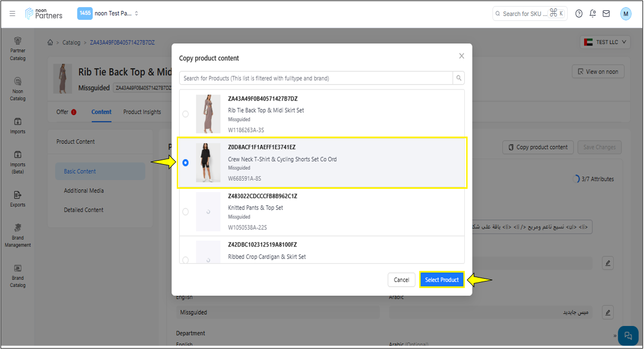Click the help question mark icon

tap(579, 14)
